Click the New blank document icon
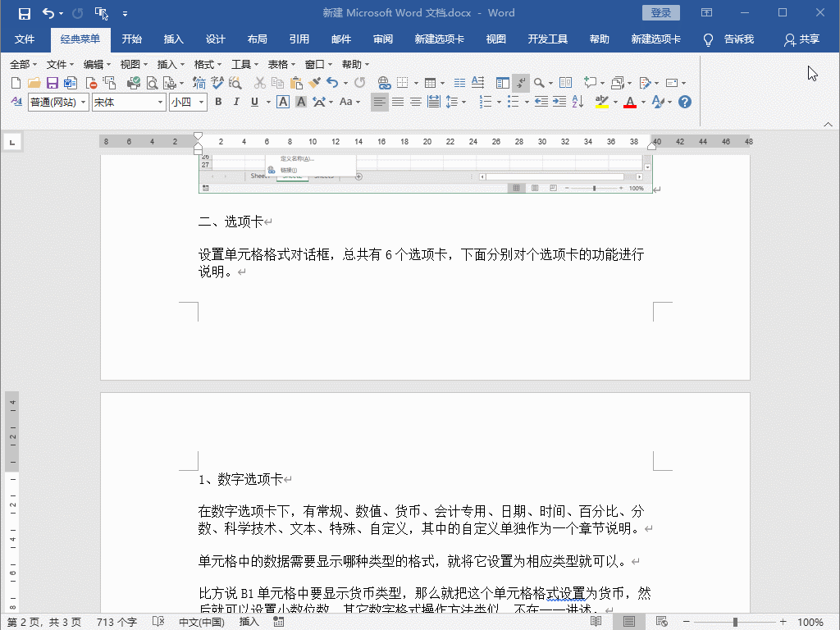The height and width of the screenshot is (630, 840). tap(16, 83)
